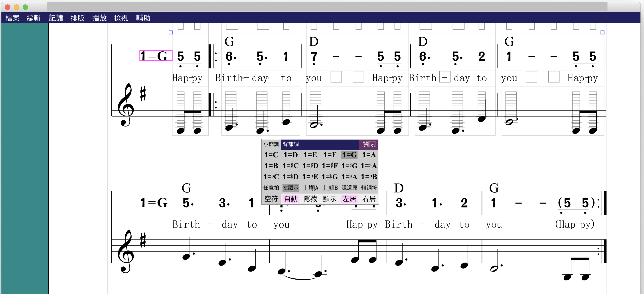Choose key 1=E in the panel
Image resolution: width=644 pixels, height=294 pixels.
310,155
